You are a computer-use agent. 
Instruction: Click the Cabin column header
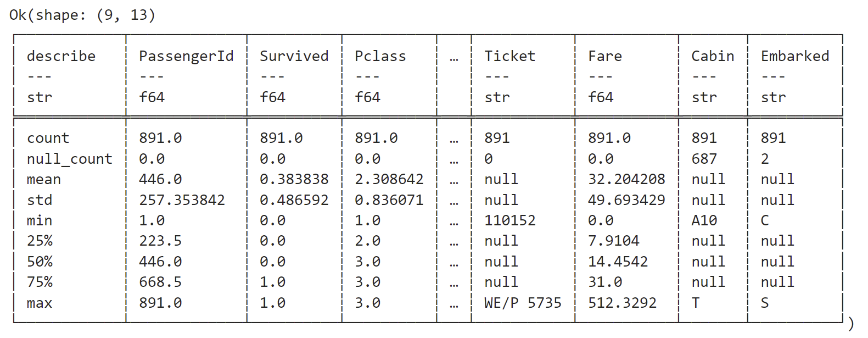(713, 56)
